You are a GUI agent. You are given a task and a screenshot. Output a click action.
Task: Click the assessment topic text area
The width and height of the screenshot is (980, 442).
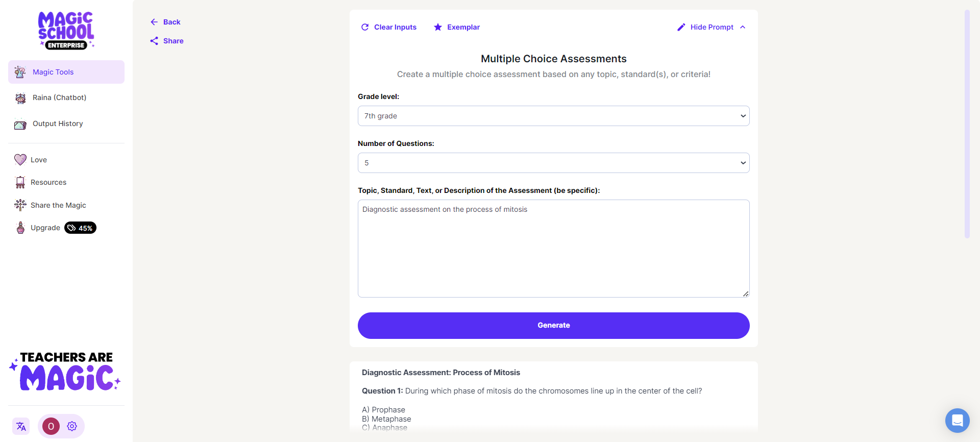[554, 249]
